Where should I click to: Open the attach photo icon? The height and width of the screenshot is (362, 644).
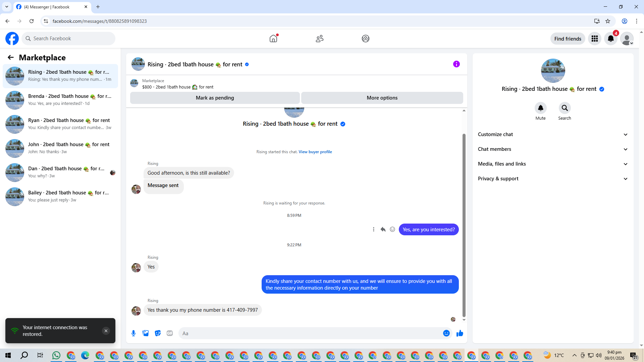coord(146,333)
